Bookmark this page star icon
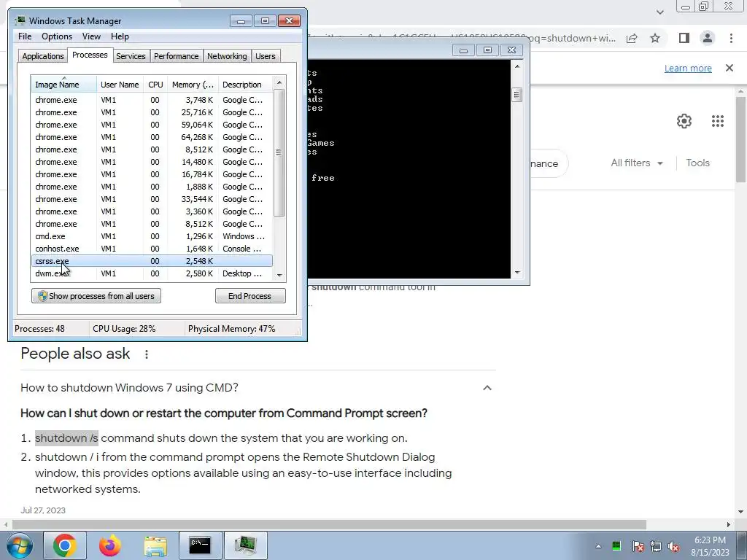Viewport: 747px width, 560px height. [655, 38]
